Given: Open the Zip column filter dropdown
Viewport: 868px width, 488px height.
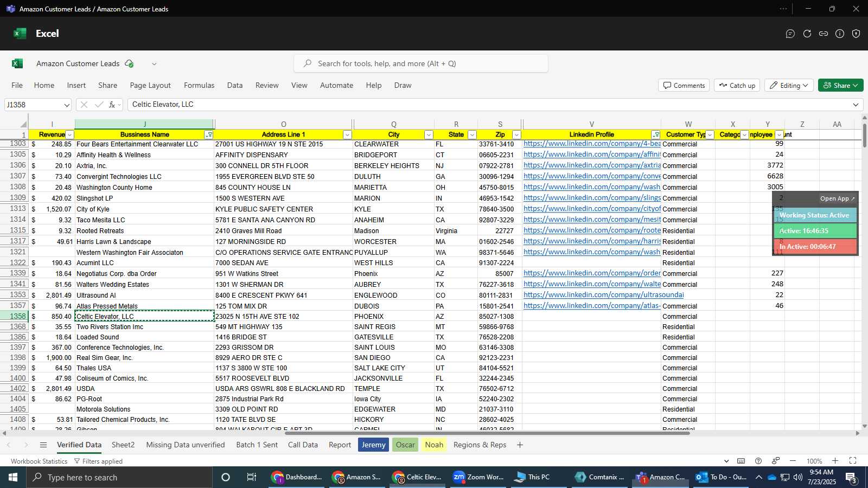Looking at the screenshot, I should tap(516, 135).
